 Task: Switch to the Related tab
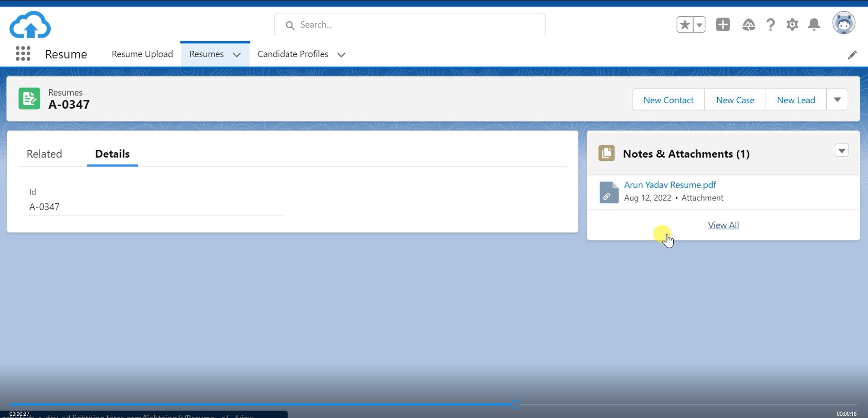tap(44, 154)
